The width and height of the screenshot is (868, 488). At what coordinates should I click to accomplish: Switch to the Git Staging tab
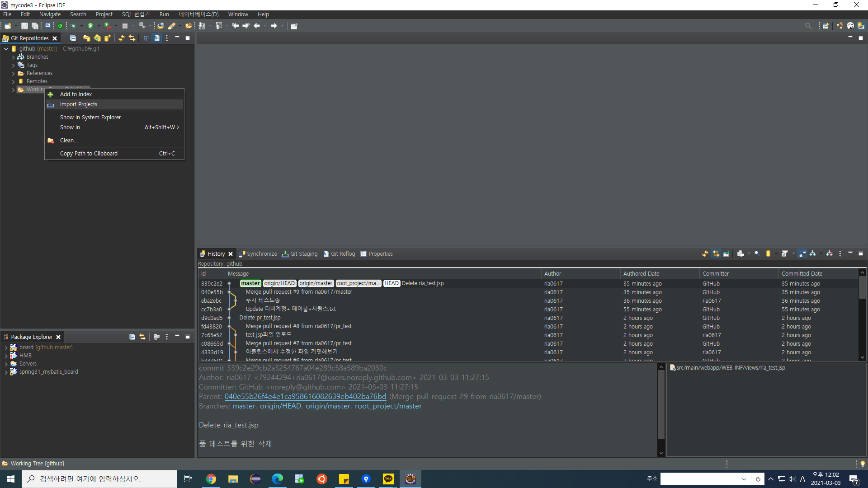pos(300,254)
